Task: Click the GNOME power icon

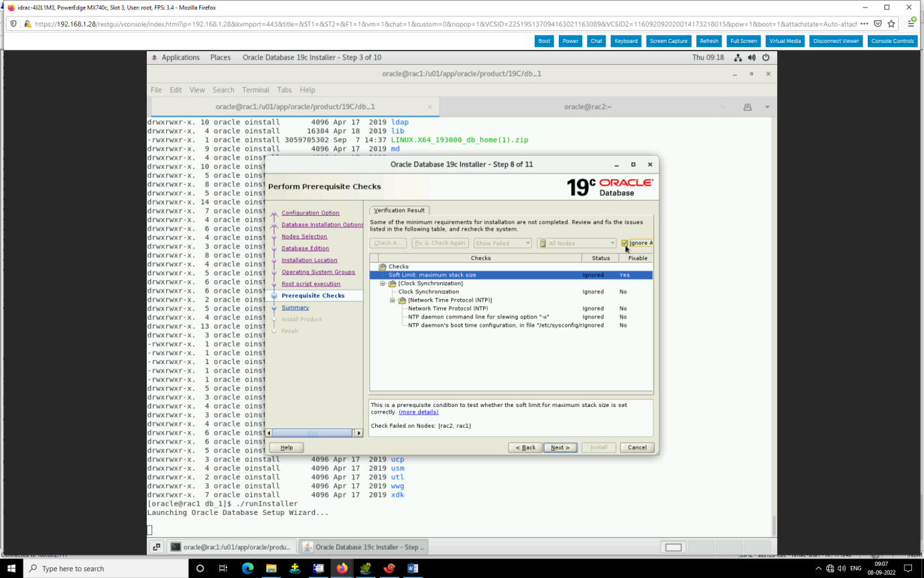Action: pos(766,58)
